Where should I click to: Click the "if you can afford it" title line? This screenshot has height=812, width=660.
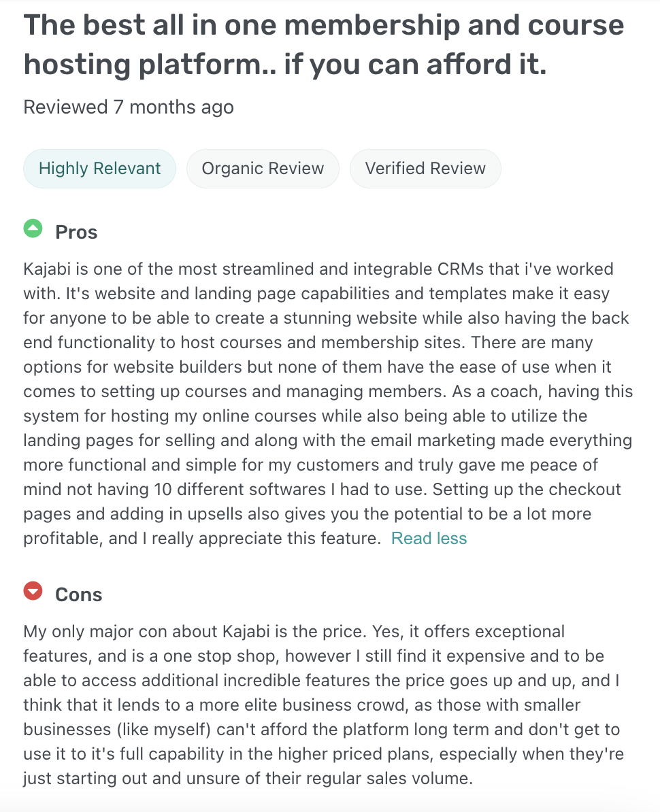(x=284, y=65)
